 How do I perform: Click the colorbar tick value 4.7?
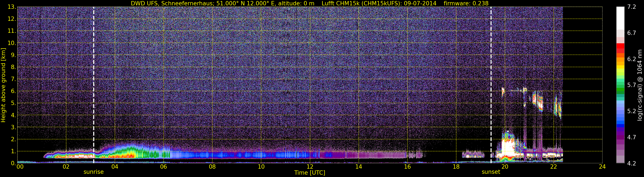[x=632, y=137]
